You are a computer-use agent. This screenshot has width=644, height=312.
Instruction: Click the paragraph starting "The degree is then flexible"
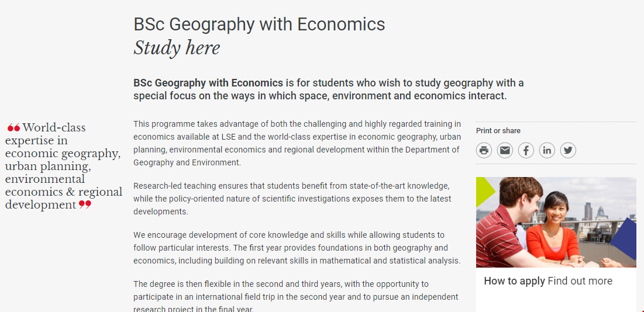coord(295,296)
